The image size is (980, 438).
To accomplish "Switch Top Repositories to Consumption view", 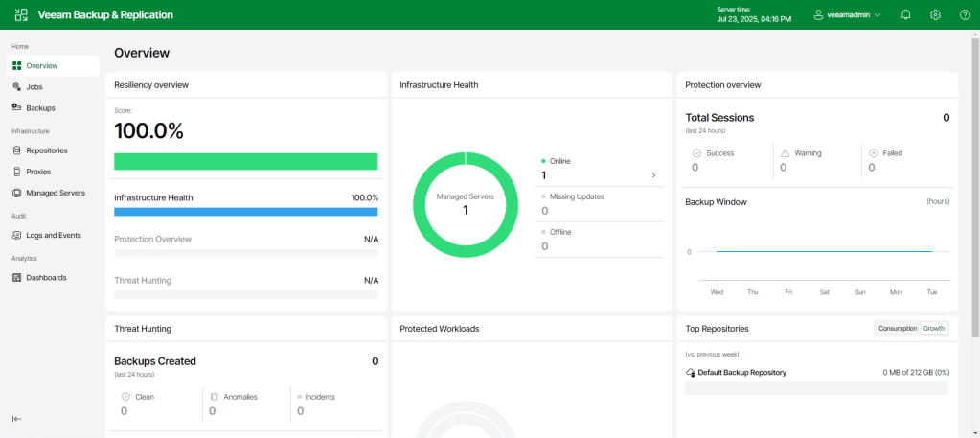I will (898, 329).
